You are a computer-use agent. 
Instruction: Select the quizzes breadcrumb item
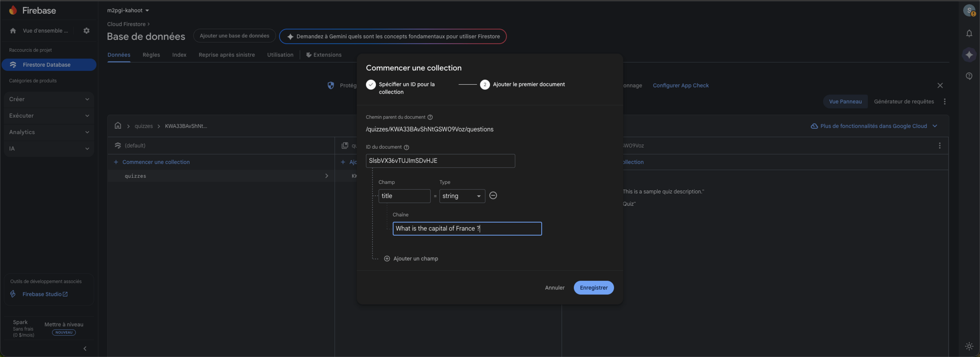point(144,126)
